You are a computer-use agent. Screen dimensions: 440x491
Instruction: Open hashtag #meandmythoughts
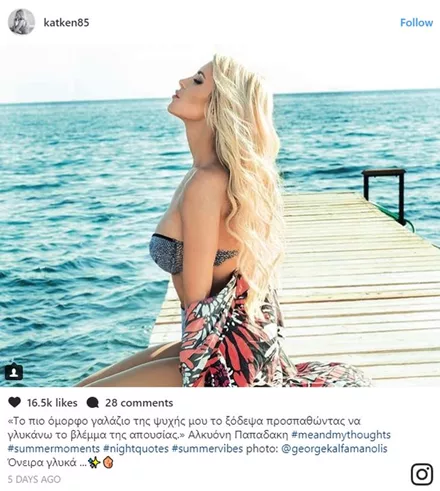[341, 435]
